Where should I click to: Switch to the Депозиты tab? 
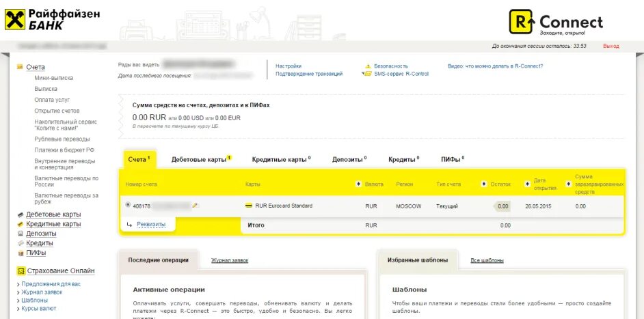pos(349,159)
